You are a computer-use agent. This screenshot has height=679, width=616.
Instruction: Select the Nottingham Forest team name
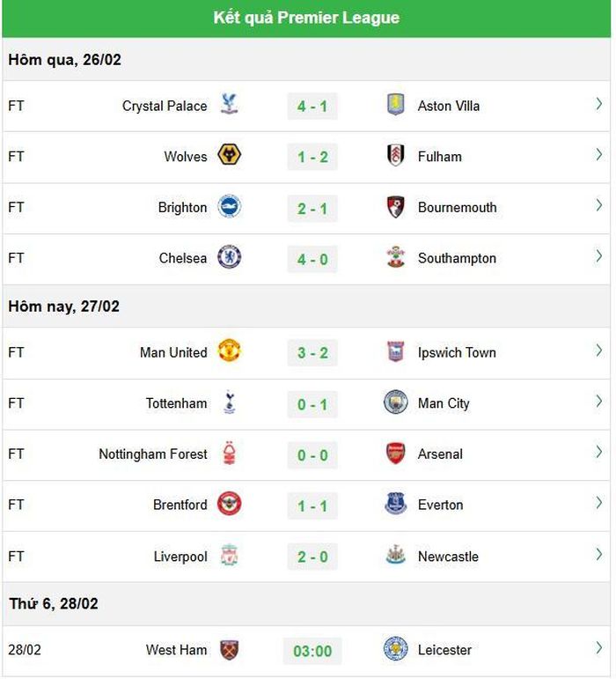(x=153, y=454)
